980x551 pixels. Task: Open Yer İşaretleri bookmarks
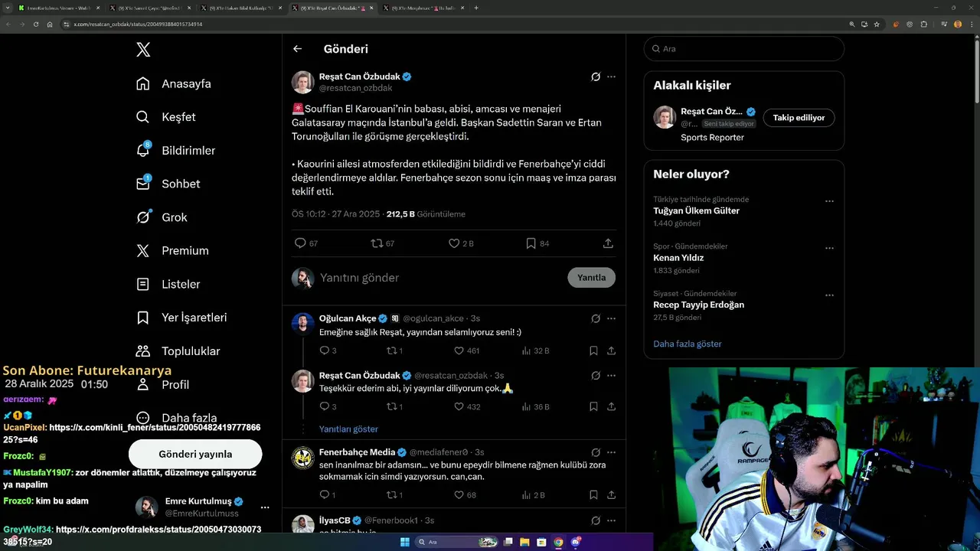coord(181,318)
